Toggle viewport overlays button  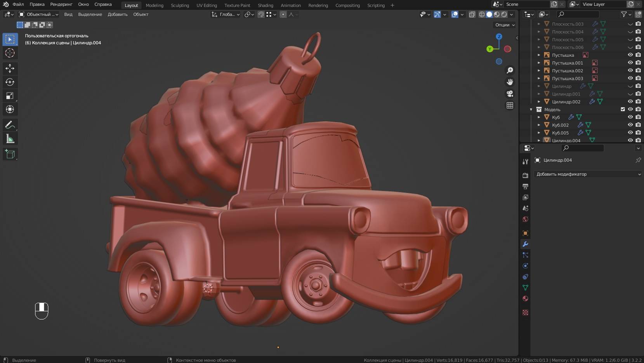click(455, 14)
